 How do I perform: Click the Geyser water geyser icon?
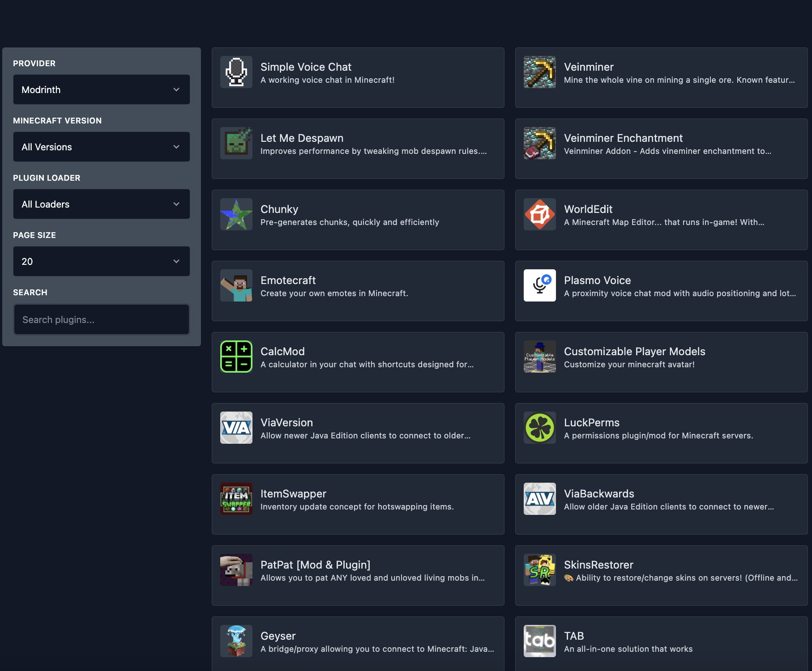pyautogui.click(x=236, y=641)
